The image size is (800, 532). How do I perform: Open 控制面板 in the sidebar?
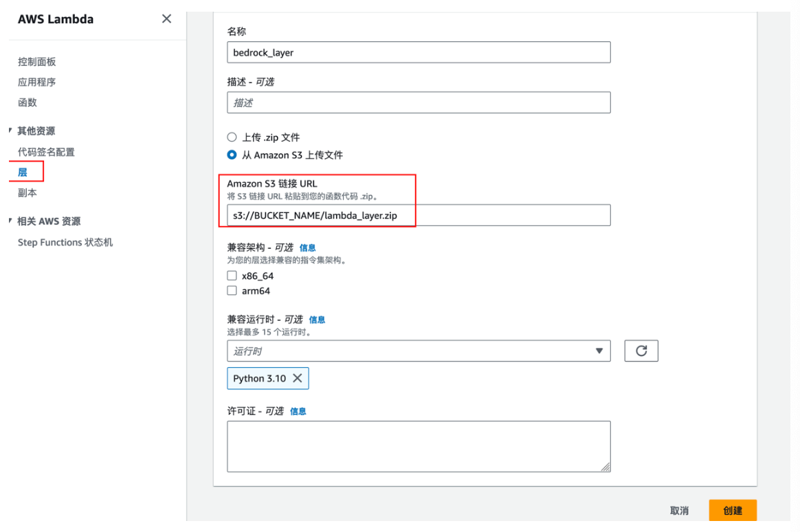tap(36, 62)
